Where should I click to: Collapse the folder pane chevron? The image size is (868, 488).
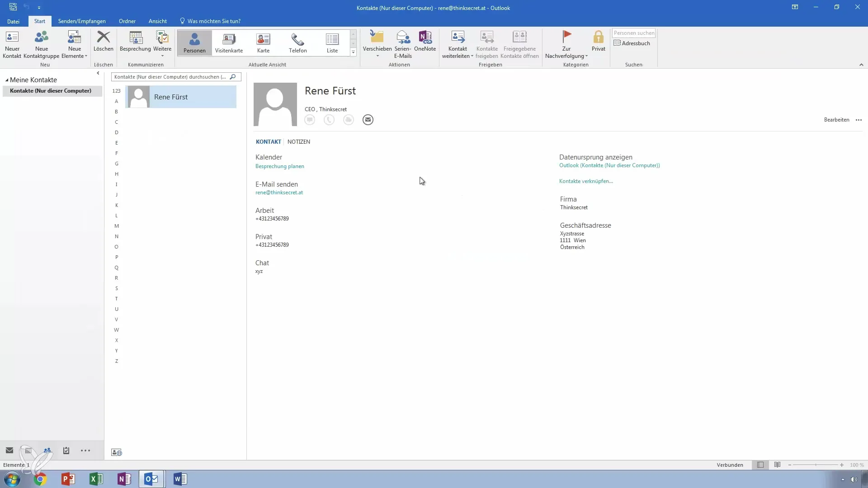pyautogui.click(x=98, y=73)
